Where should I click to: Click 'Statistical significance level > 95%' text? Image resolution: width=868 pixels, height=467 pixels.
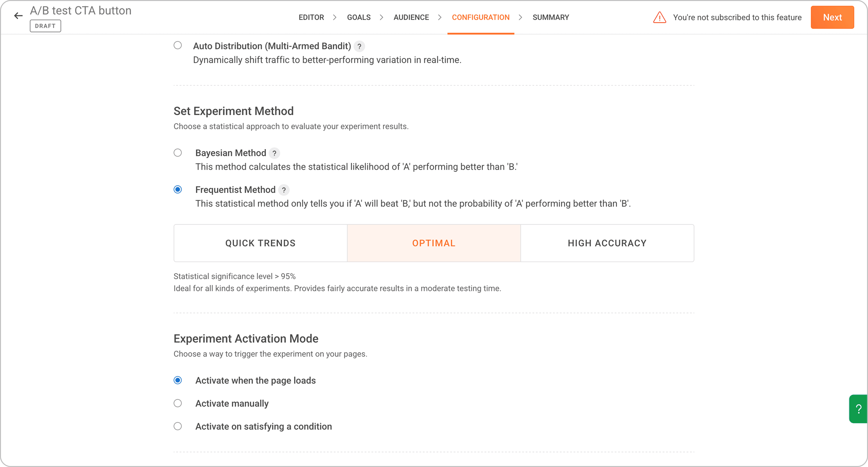235,276
